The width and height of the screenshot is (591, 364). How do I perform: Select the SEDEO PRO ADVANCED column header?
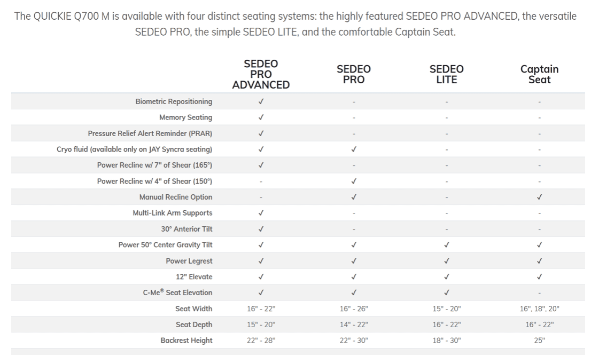[261, 74]
